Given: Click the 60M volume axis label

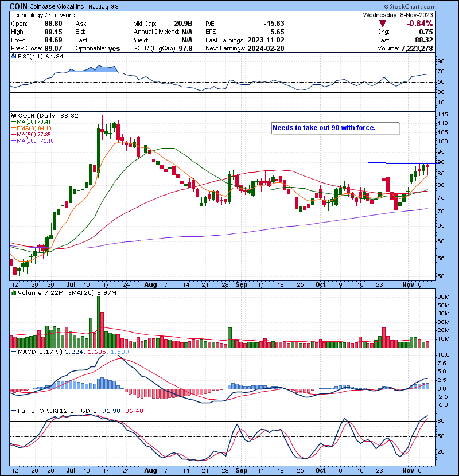Looking at the screenshot, I should 444,297.
